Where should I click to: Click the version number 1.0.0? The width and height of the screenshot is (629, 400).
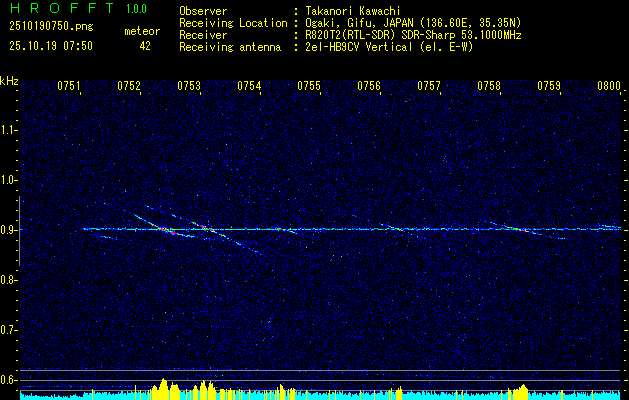(136, 9)
